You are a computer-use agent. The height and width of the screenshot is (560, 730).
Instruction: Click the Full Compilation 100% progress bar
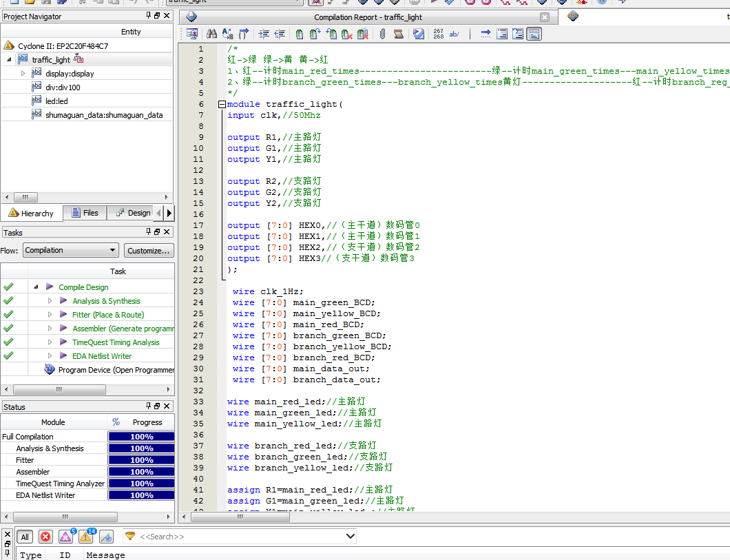(141, 437)
